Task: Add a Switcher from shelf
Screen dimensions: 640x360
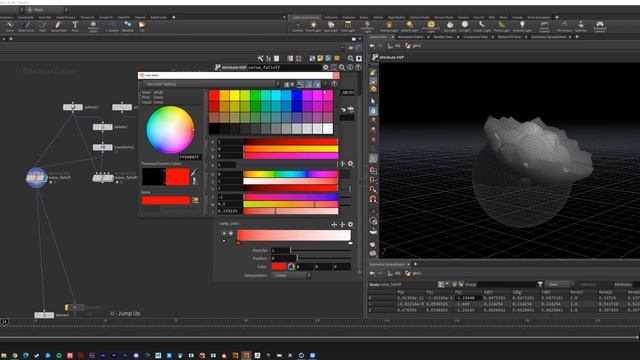Action: point(581,27)
